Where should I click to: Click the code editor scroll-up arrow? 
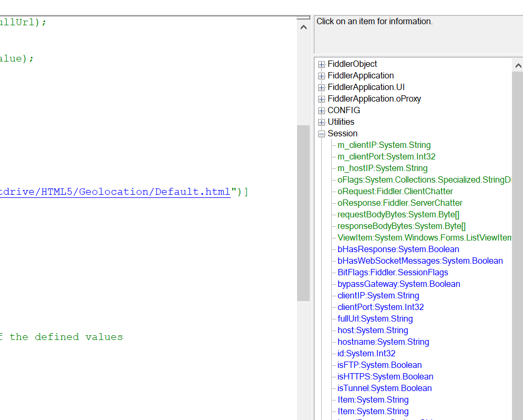[x=303, y=27]
